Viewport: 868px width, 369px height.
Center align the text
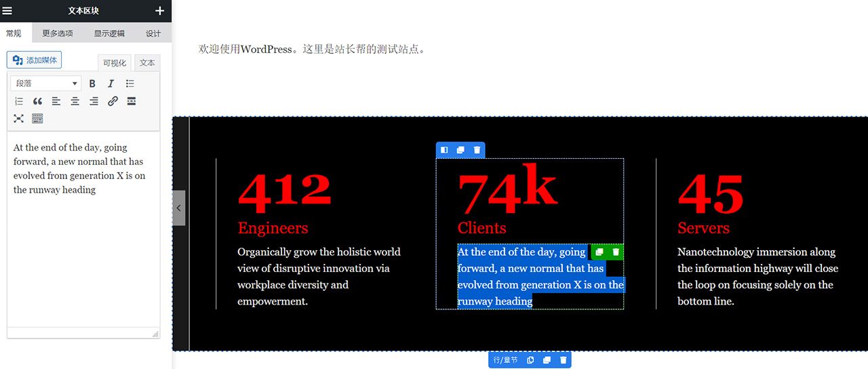pyautogui.click(x=75, y=101)
